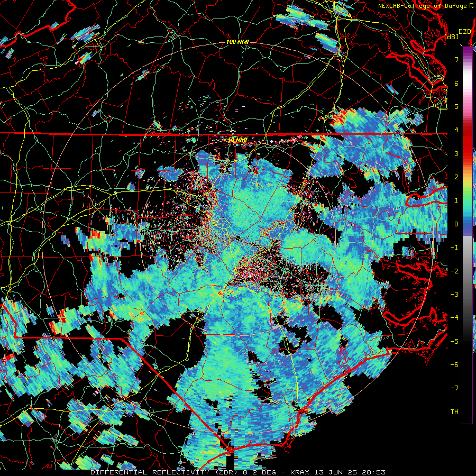Click the "-7" value on the color scale
Viewport: 476px width, 476px height.
(454, 388)
